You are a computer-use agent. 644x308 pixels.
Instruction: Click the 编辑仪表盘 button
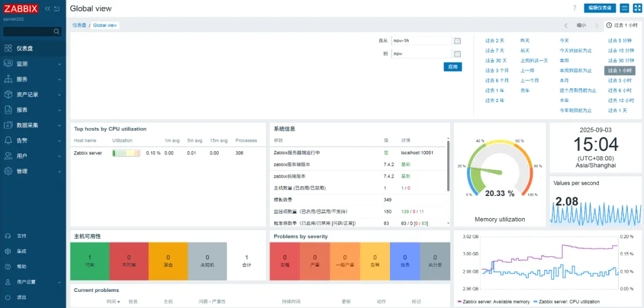(599, 8)
